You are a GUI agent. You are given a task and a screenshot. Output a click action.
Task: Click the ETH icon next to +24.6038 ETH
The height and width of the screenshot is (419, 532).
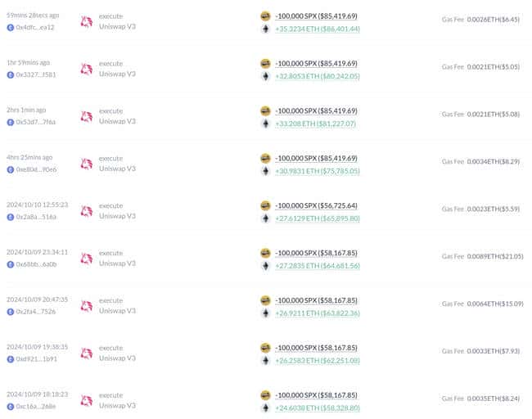click(264, 407)
